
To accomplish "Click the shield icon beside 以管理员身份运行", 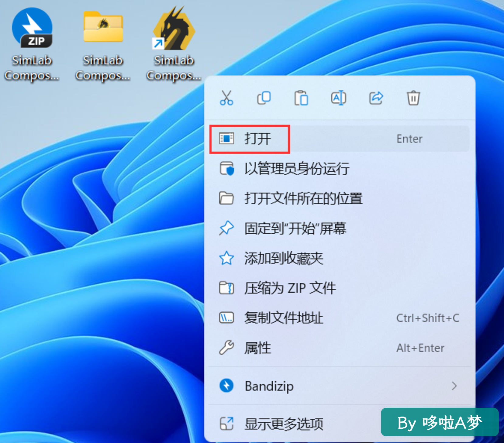I will click(226, 169).
